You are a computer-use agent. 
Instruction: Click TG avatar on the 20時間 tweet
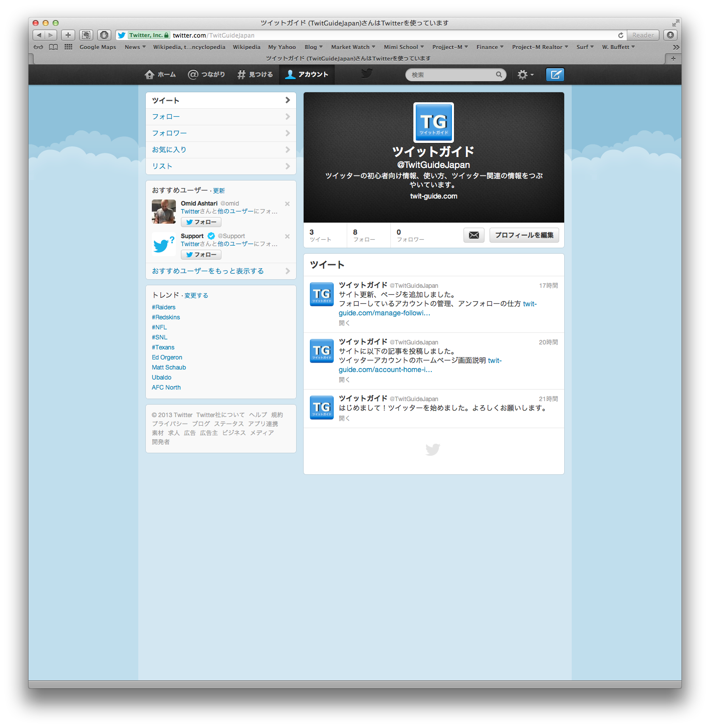(322, 351)
